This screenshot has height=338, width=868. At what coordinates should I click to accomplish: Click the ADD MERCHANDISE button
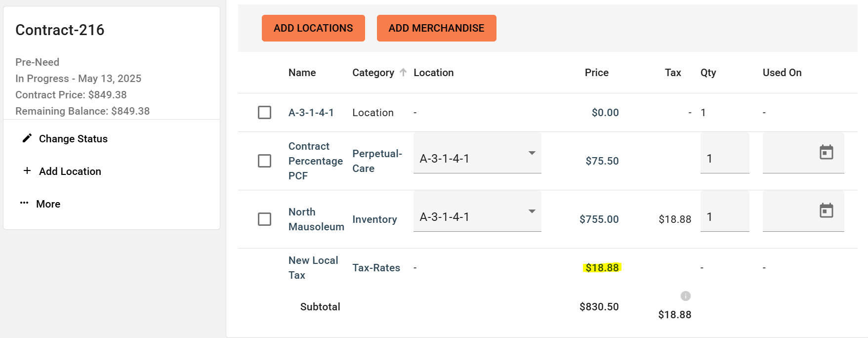pyautogui.click(x=436, y=28)
